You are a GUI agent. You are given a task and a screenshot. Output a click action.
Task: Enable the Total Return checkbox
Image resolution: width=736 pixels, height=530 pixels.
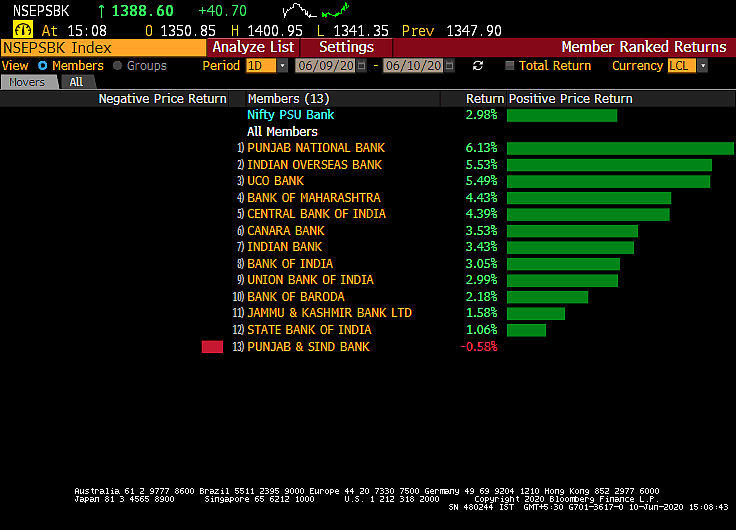tap(509, 65)
